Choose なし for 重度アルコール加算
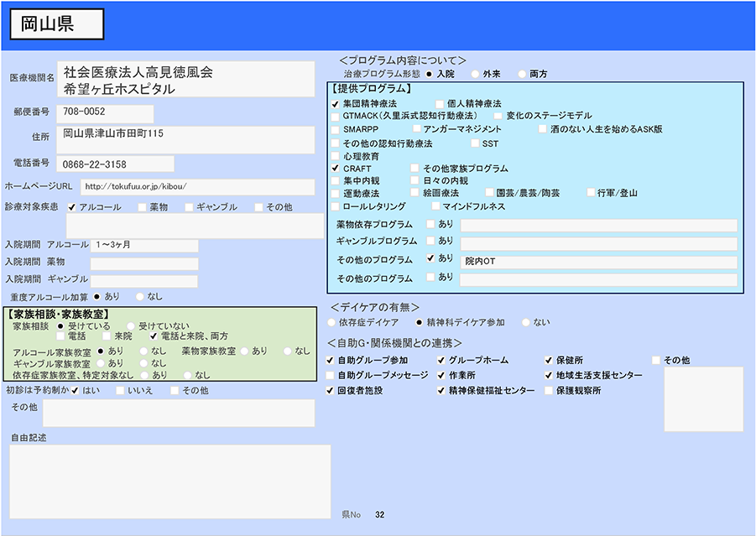Viewport: 756px width, 536px height. click(139, 296)
